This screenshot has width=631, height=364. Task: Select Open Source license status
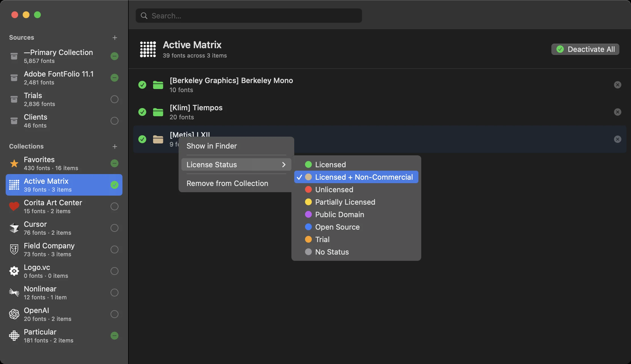tap(356, 227)
